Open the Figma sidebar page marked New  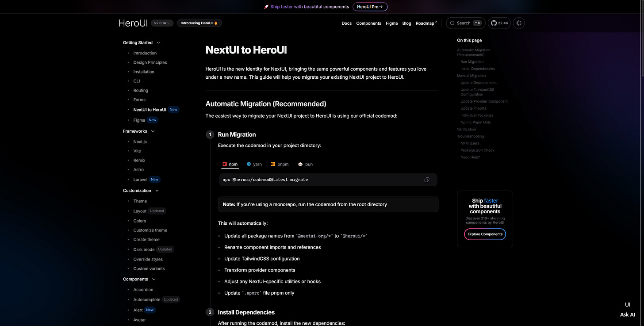click(139, 120)
